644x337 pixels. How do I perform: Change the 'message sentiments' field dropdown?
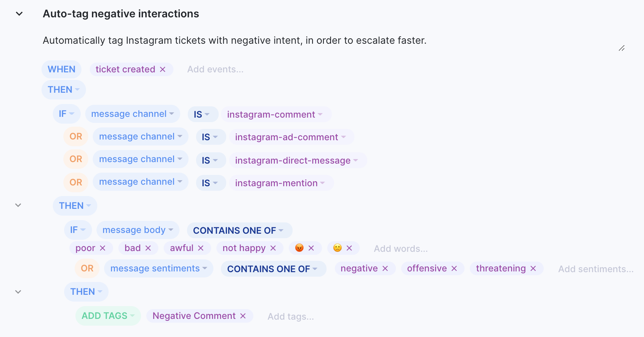pyautogui.click(x=159, y=268)
